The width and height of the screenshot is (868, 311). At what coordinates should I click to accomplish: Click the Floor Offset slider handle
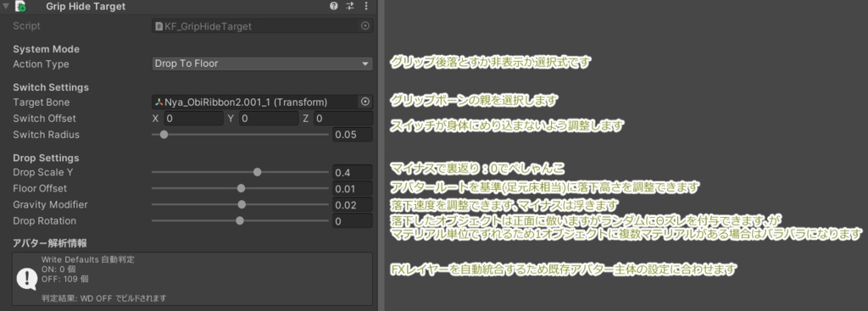coord(241,188)
